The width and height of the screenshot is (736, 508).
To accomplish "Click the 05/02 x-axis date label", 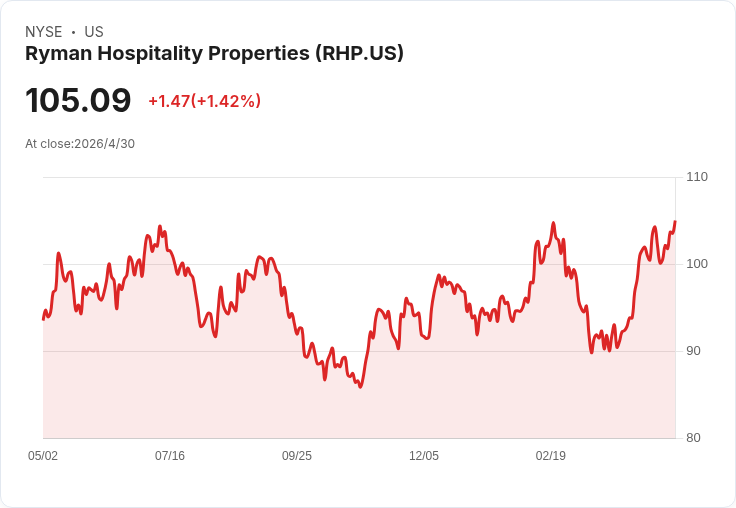I will click(43, 455).
